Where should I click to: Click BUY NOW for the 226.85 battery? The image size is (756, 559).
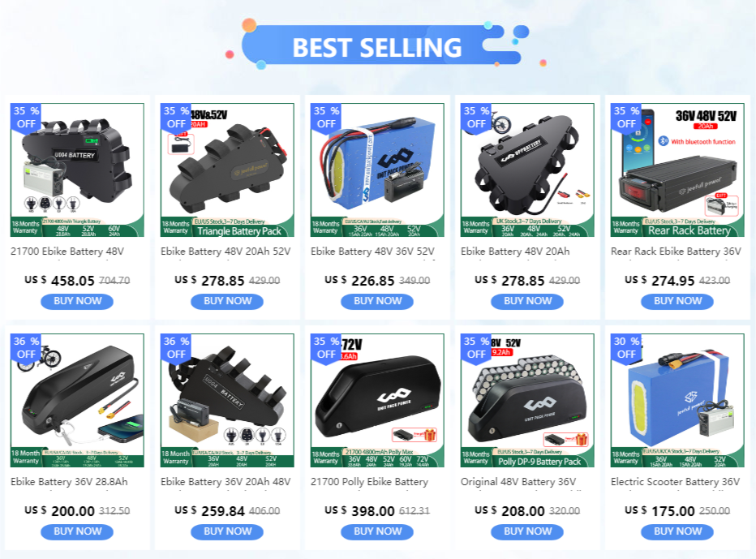pyautogui.click(x=377, y=301)
